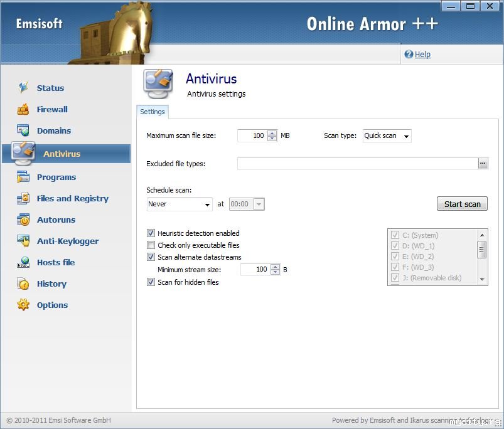Click the Options gear icon
504x429 pixels.
[x=23, y=305]
